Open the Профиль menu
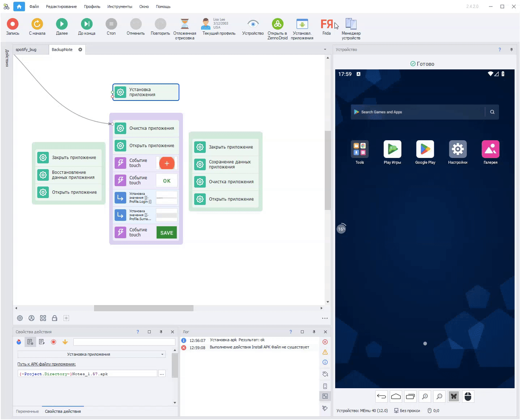This screenshot has width=520, height=420. click(x=92, y=7)
